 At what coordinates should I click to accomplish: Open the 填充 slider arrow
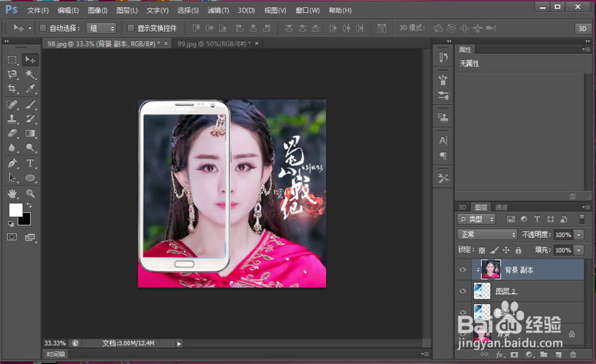click(579, 250)
